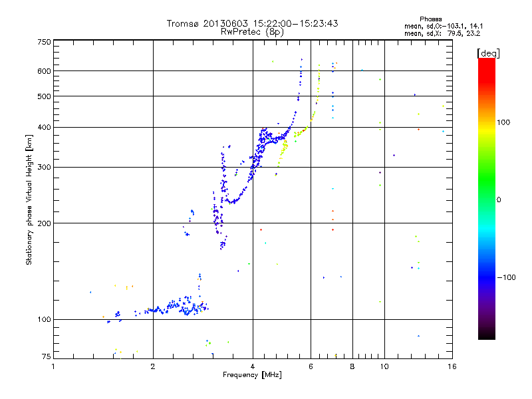Viewport: 532px width, 399px height.
Task: Click the black bottom of the color bar
Action: pos(487,334)
